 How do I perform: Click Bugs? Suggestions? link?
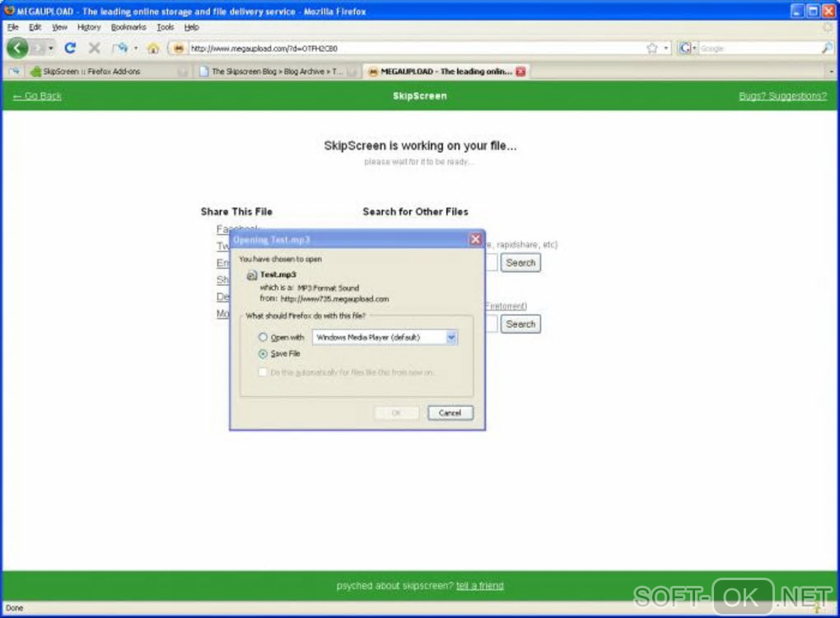coord(782,96)
